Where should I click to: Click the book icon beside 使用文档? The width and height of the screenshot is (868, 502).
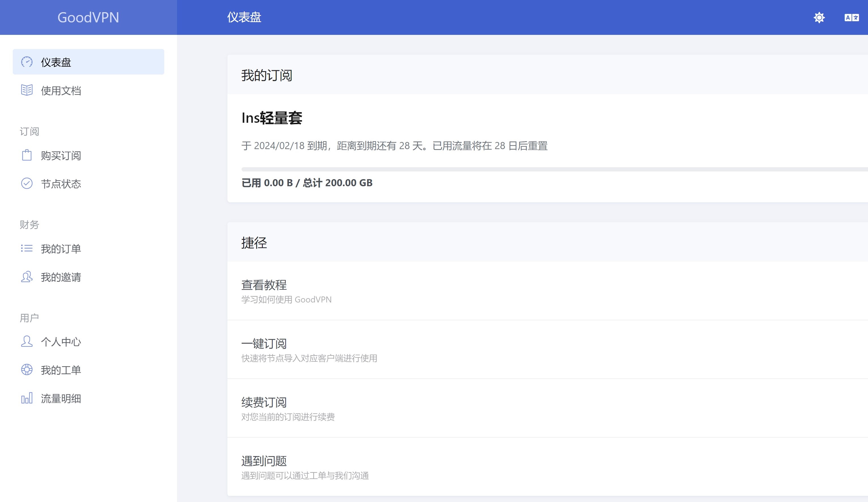(27, 90)
